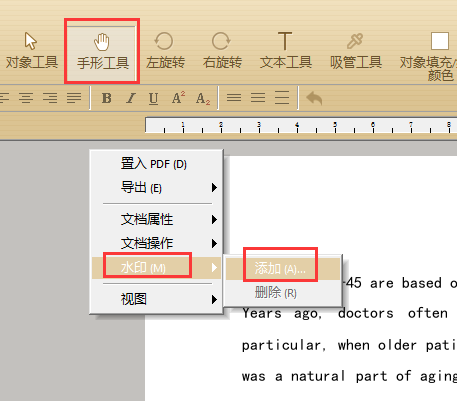Toggle underline formatting U
This screenshot has height=401, width=457.
tap(153, 98)
